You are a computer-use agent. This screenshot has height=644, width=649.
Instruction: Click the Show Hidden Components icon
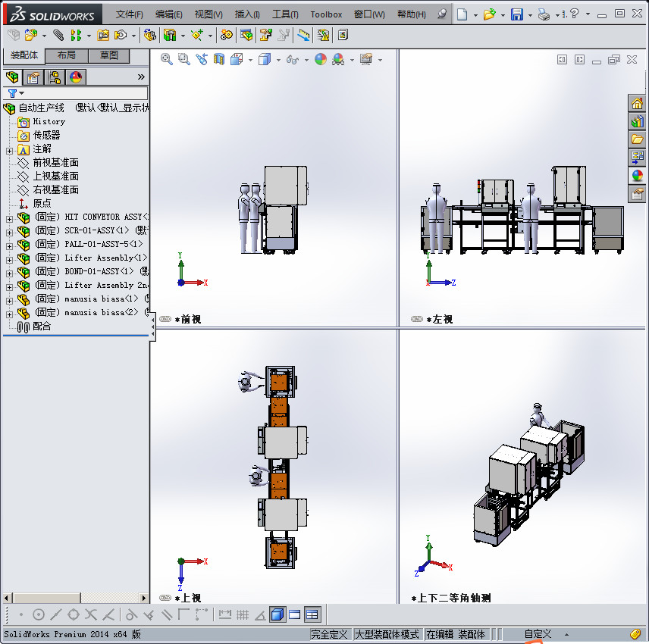(x=150, y=35)
